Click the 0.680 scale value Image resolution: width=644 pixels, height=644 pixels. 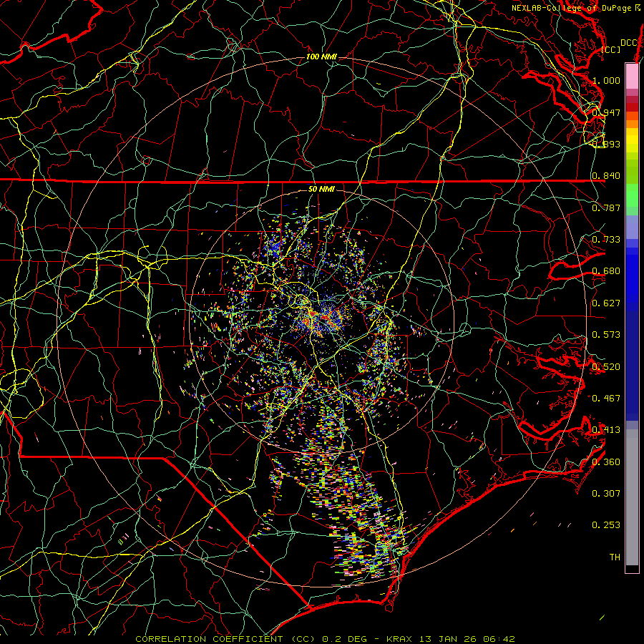click(x=606, y=271)
